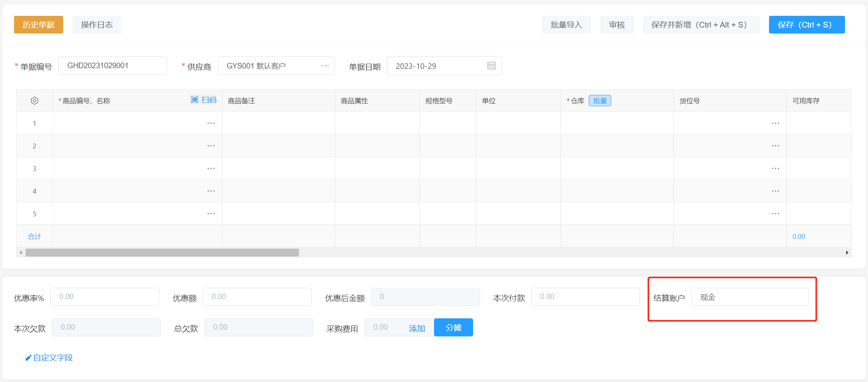Open 货位号 ellipsis in row 3
The image size is (868, 382).
click(x=775, y=168)
